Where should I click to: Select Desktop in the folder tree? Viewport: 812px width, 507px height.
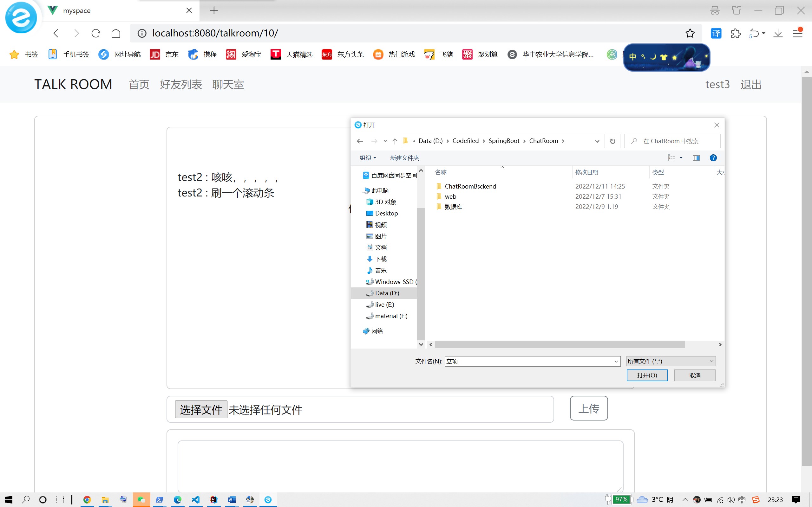(x=386, y=213)
